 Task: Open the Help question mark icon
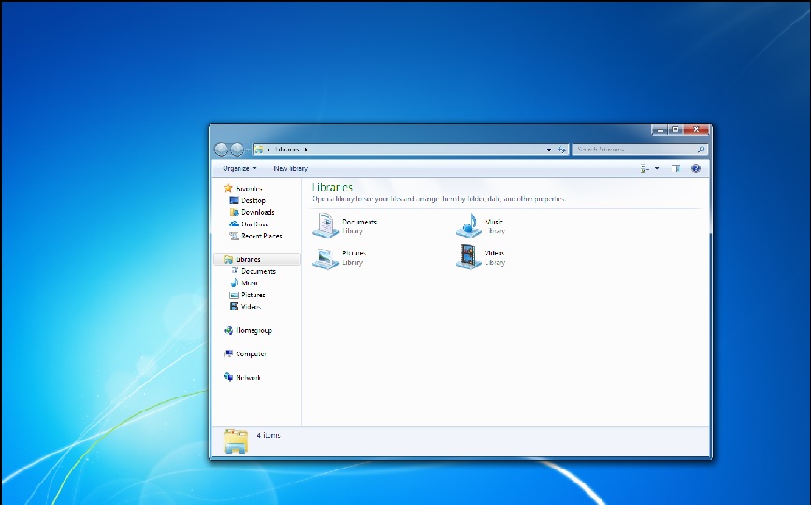tap(696, 169)
